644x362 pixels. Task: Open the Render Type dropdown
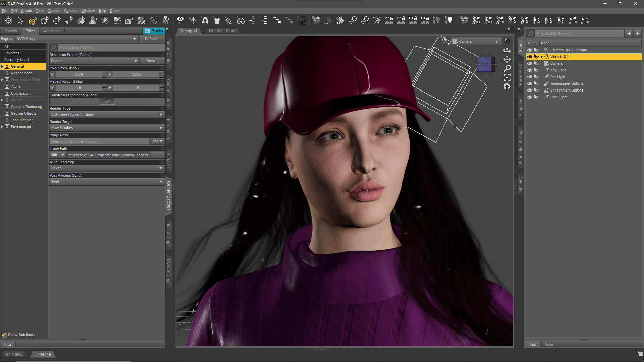tap(106, 114)
